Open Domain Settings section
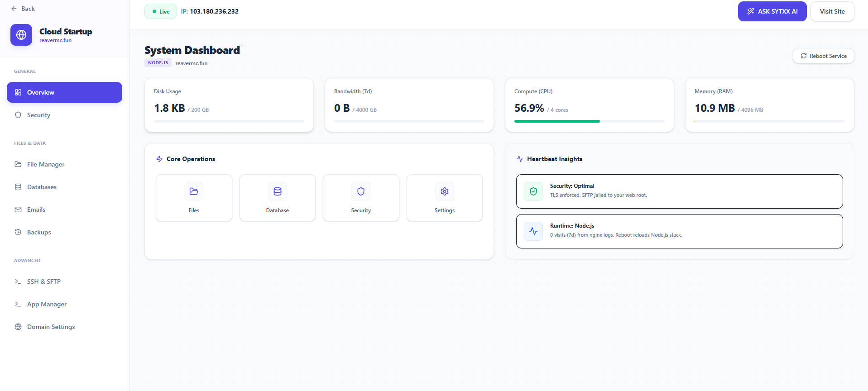The width and height of the screenshot is (868, 391). (x=64, y=327)
